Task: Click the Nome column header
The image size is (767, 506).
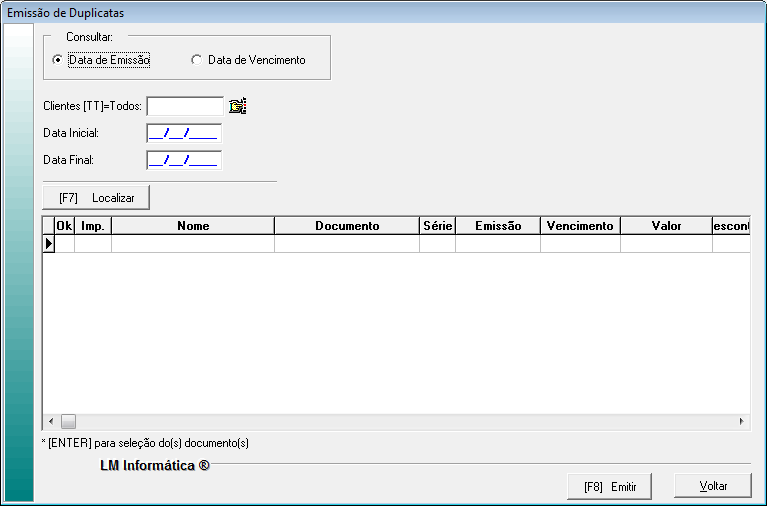Action: pos(193,226)
